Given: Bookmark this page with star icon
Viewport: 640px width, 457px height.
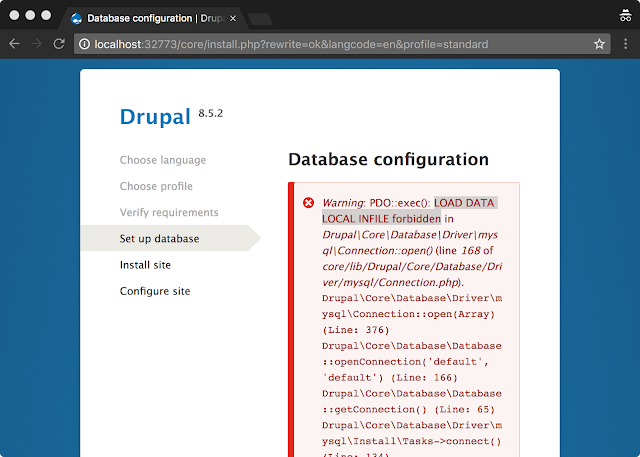Looking at the screenshot, I should 599,44.
